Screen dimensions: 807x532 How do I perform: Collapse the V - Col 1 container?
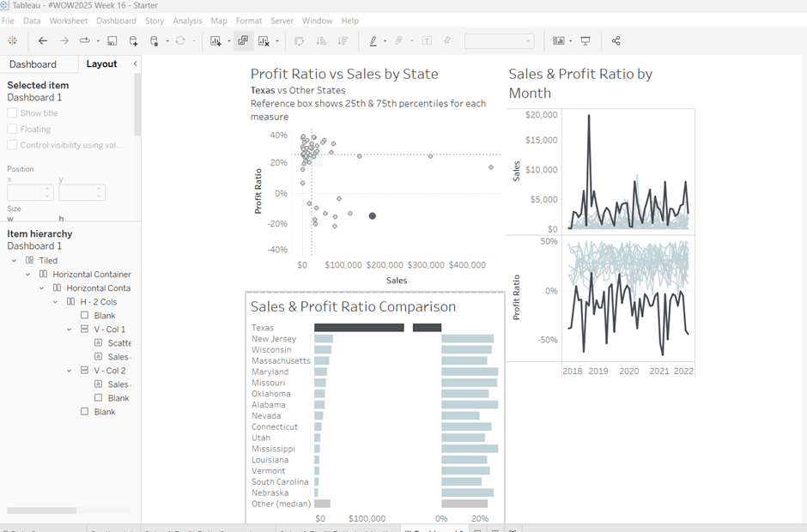tap(70, 329)
